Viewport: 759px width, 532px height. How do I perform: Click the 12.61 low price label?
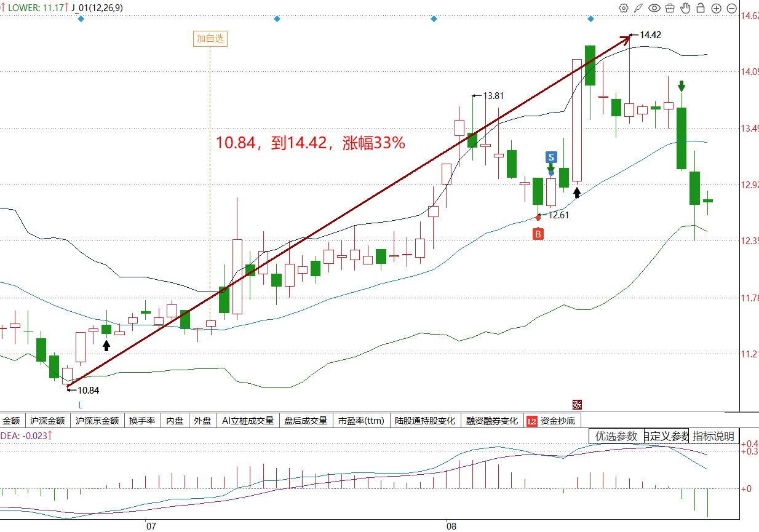coord(558,215)
